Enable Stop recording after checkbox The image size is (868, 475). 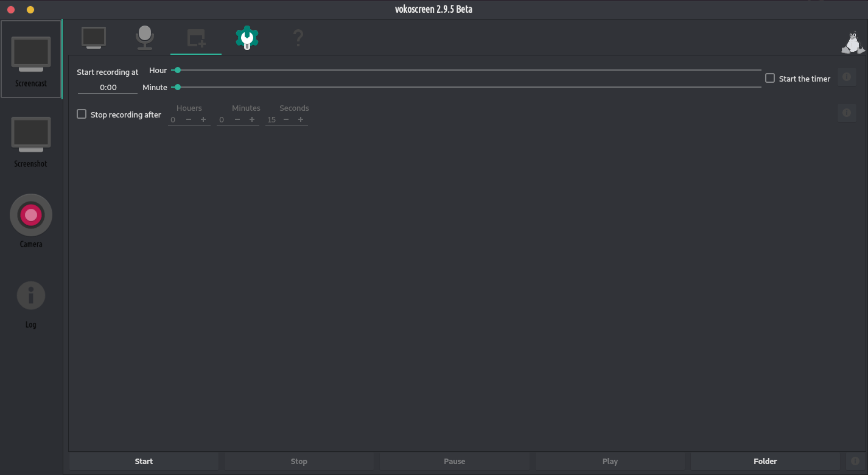[x=82, y=114]
